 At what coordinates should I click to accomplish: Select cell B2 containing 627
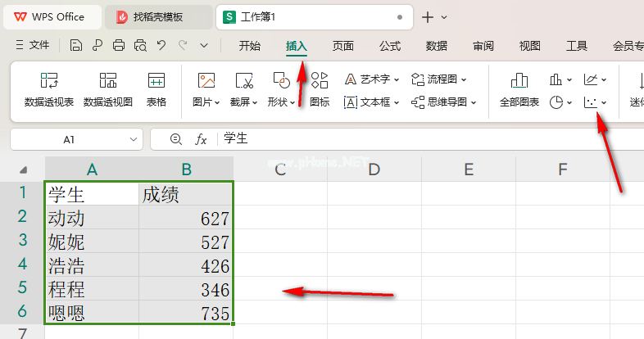[x=187, y=219]
